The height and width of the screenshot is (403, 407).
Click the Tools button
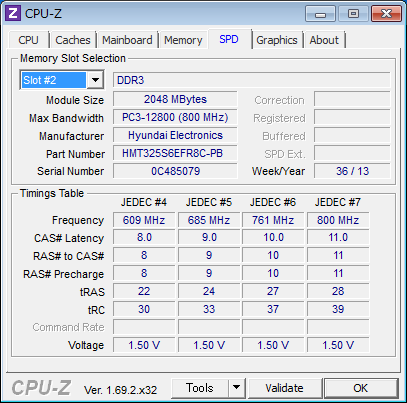[x=200, y=388]
